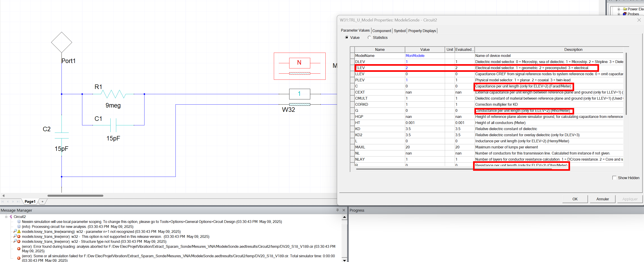This screenshot has height=262, width=644.
Task: Click MAXL row value cell 20
Action: tap(425, 147)
